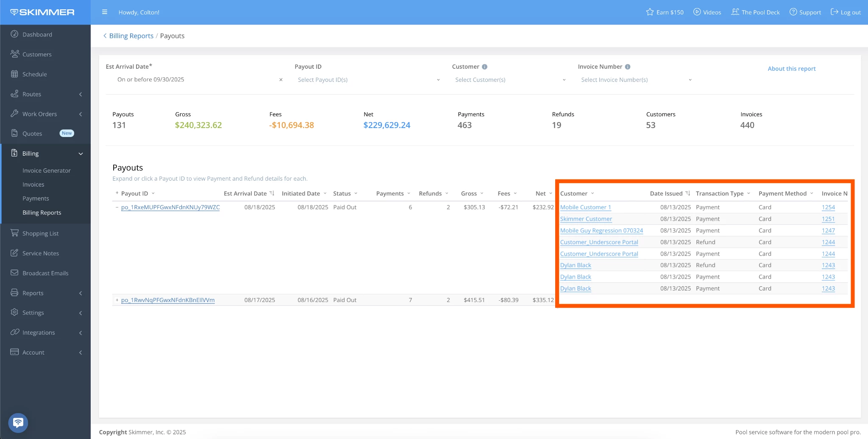Open Gross column menu
This screenshot has height=439, width=868.
482,193
